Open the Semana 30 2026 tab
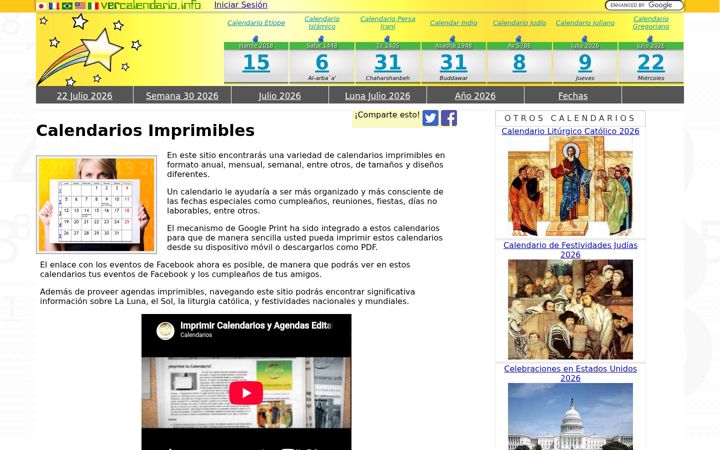 point(182,96)
